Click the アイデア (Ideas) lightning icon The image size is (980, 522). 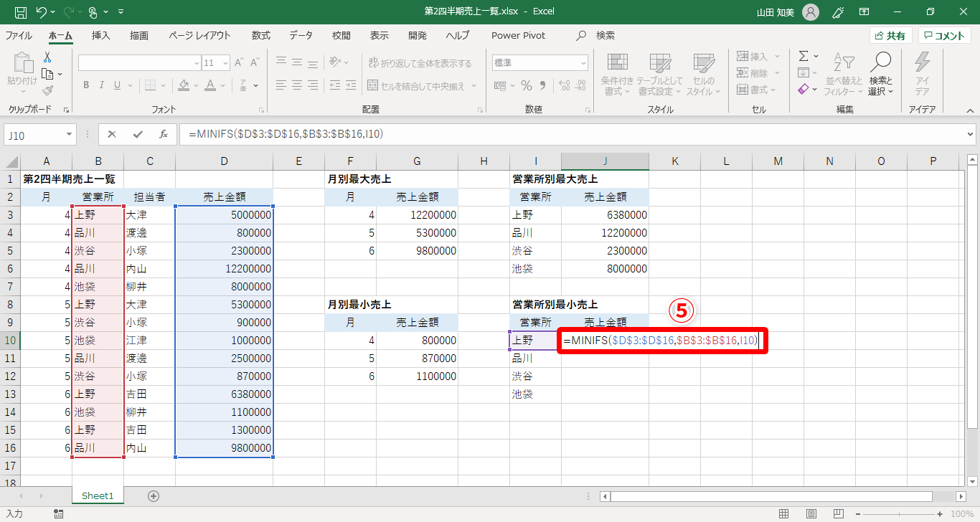pos(922,75)
